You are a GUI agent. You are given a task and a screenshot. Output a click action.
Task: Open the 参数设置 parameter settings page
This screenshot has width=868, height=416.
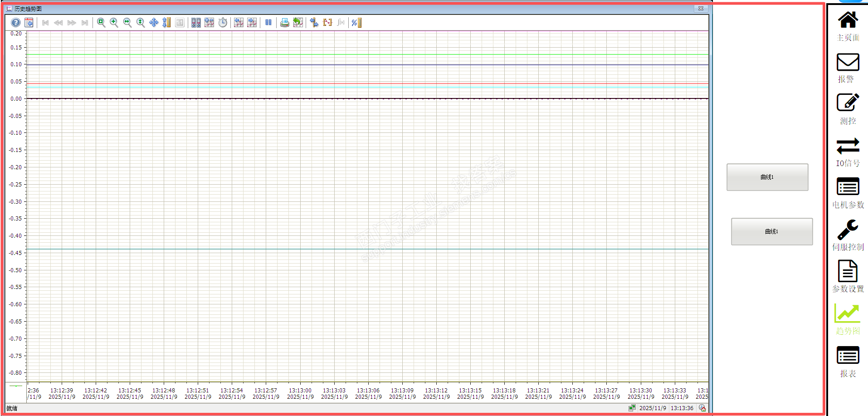(x=848, y=277)
